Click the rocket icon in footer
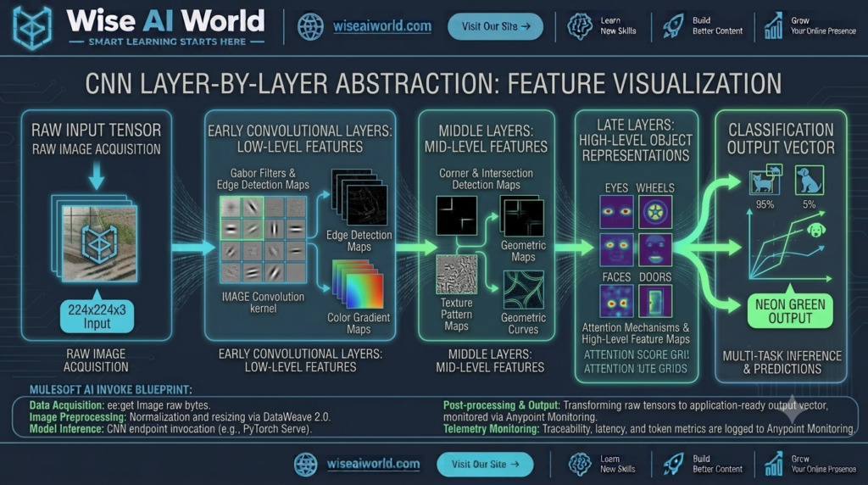This screenshot has width=868, height=485. tap(672, 464)
